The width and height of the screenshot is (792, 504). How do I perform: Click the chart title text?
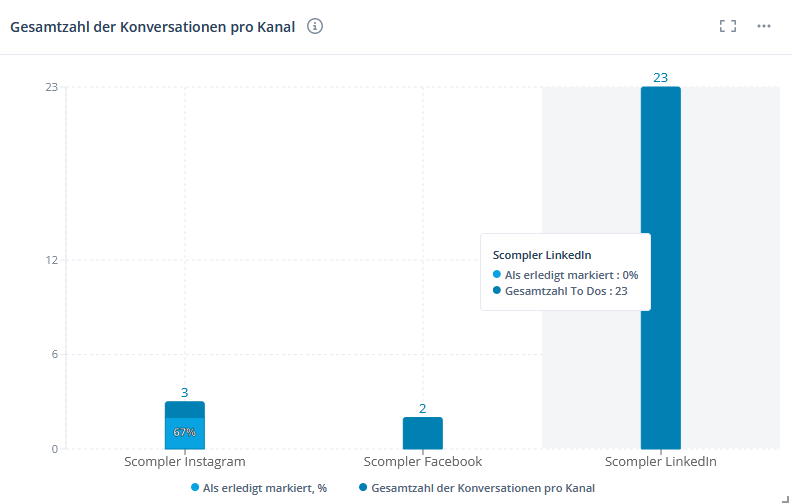pos(152,27)
